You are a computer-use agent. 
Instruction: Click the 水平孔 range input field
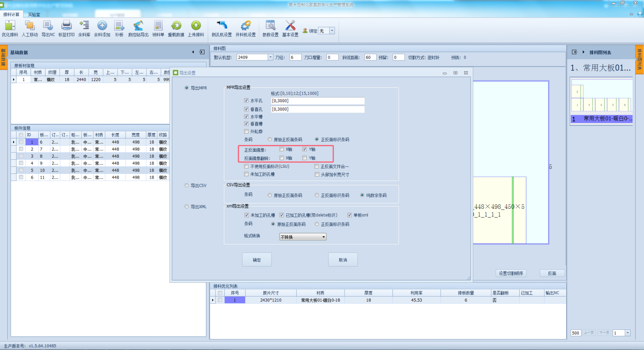(x=318, y=101)
